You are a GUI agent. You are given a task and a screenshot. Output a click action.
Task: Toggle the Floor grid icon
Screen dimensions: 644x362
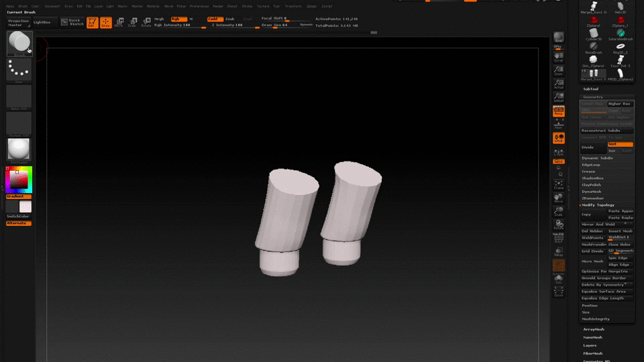[x=559, y=125]
